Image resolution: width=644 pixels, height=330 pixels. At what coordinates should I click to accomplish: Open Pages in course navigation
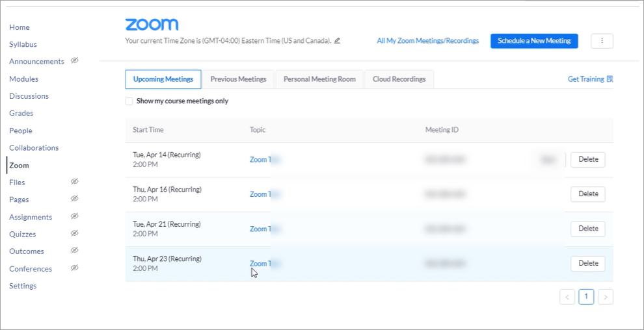click(19, 199)
